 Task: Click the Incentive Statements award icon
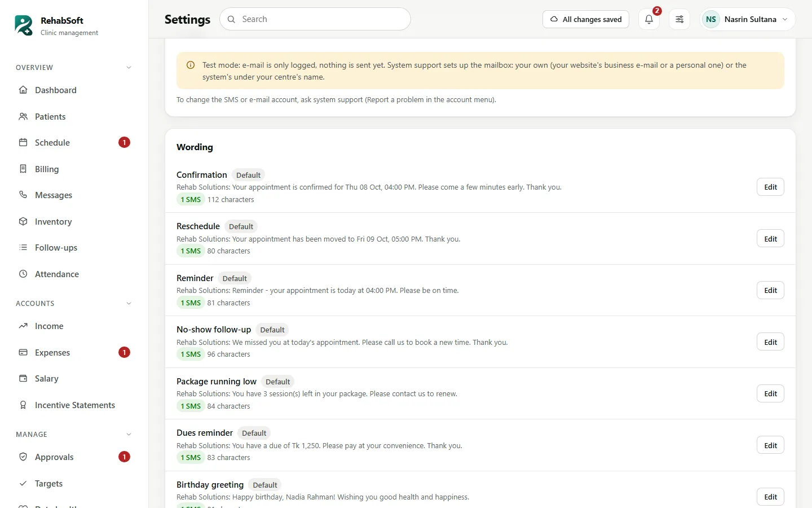click(23, 405)
